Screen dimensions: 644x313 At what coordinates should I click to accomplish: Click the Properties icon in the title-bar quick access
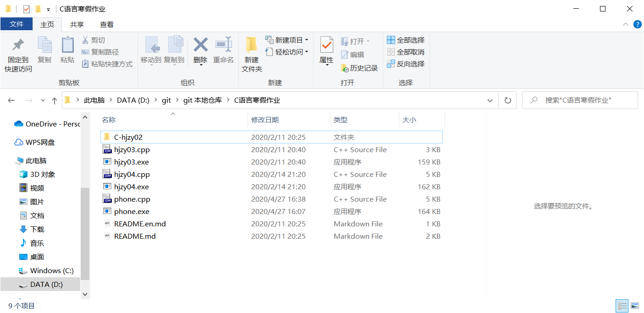(26, 9)
